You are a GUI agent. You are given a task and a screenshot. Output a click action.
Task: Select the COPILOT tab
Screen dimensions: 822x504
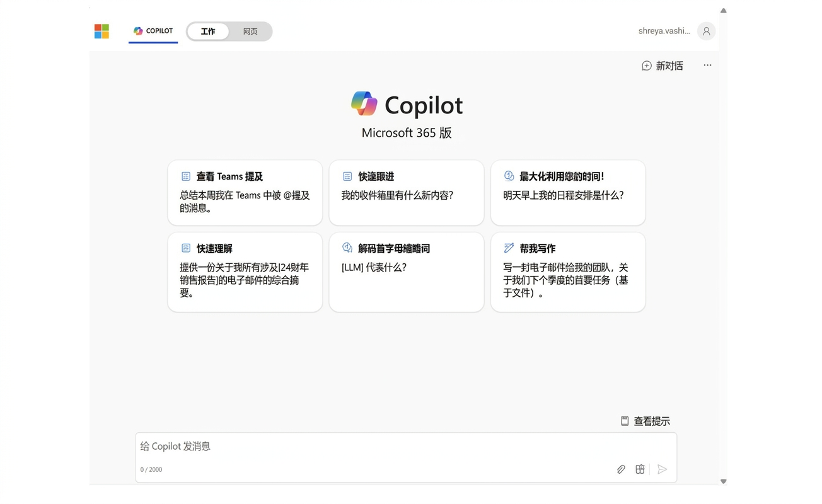point(153,31)
